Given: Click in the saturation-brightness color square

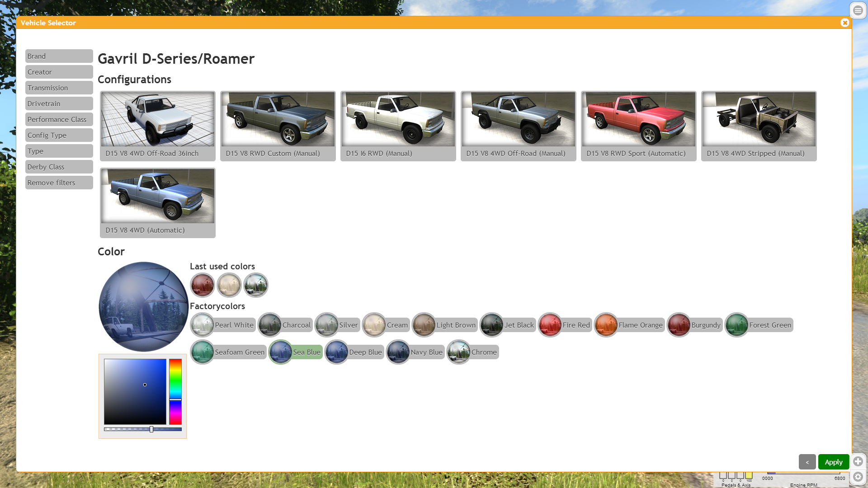Looking at the screenshot, I should pos(135,392).
